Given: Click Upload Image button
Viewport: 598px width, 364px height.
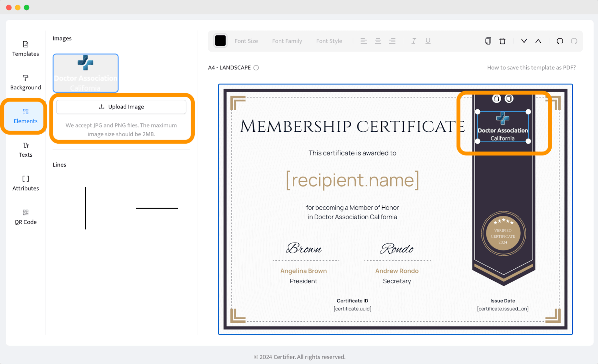Looking at the screenshot, I should [121, 106].
